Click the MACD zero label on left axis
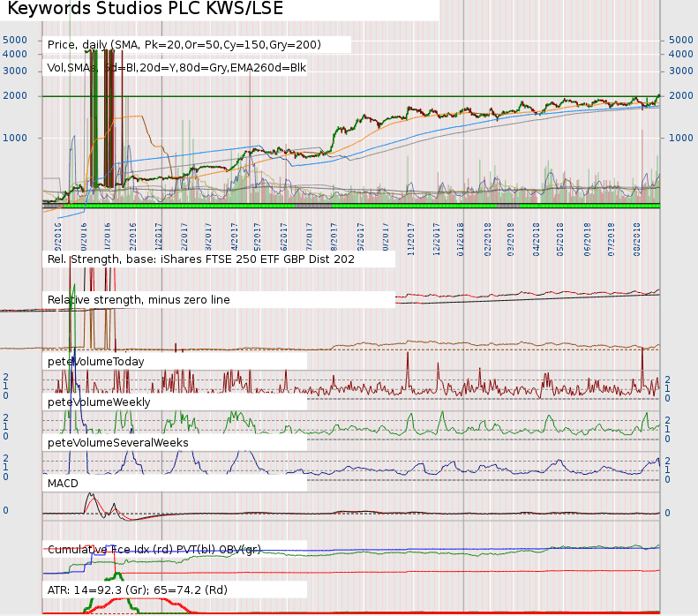 coord(6,510)
